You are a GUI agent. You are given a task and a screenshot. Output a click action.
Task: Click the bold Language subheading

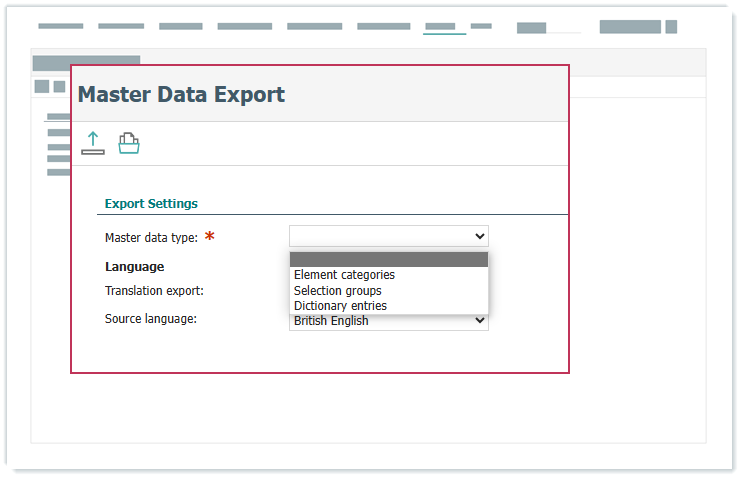coord(134,267)
